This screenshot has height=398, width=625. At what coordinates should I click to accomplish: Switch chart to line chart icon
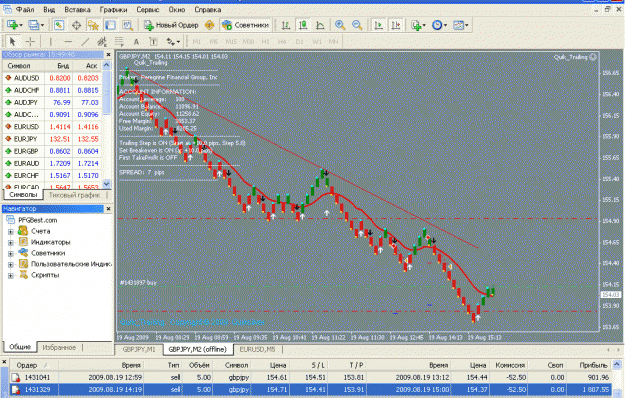pyautogui.click(x=320, y=25)
